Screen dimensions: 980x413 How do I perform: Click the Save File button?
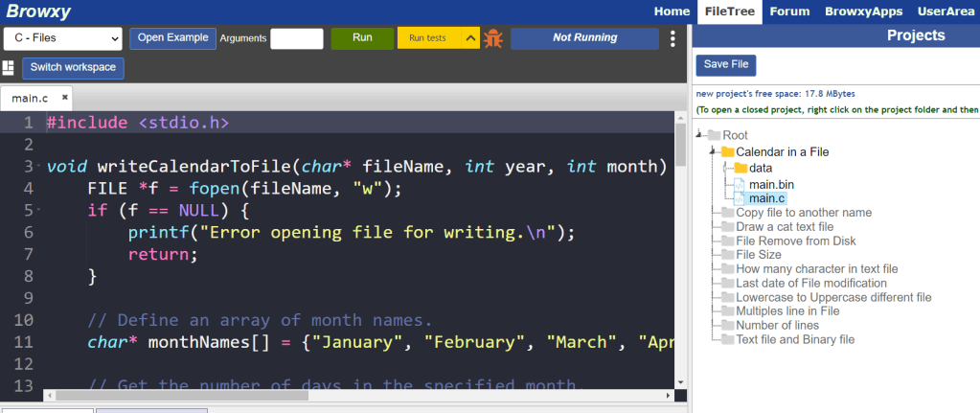click(725, 64)
